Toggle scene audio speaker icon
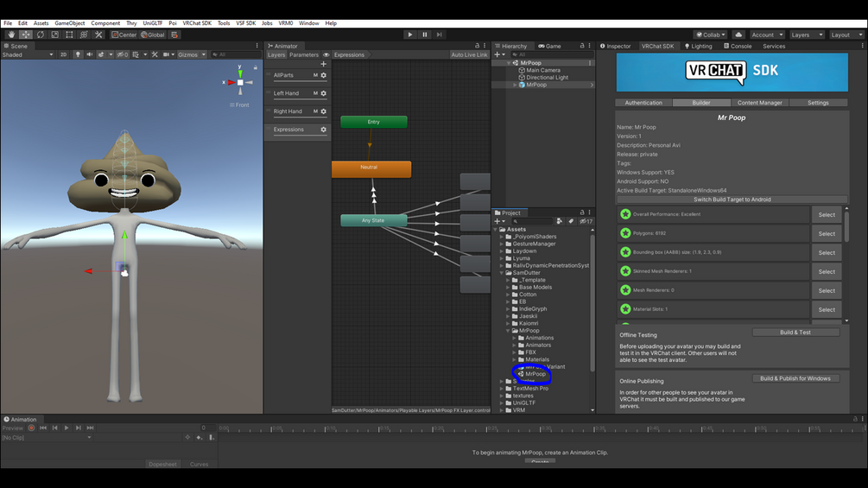The image size is (868, 488). pyautogui.click(x=90, y=54)
